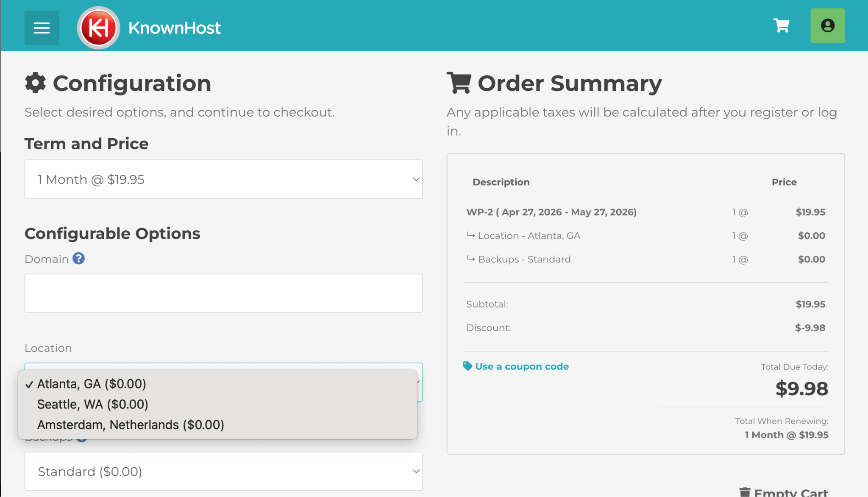Open the hamburger navigation menu
Viewport: 868px width, 497px height.
42,28
